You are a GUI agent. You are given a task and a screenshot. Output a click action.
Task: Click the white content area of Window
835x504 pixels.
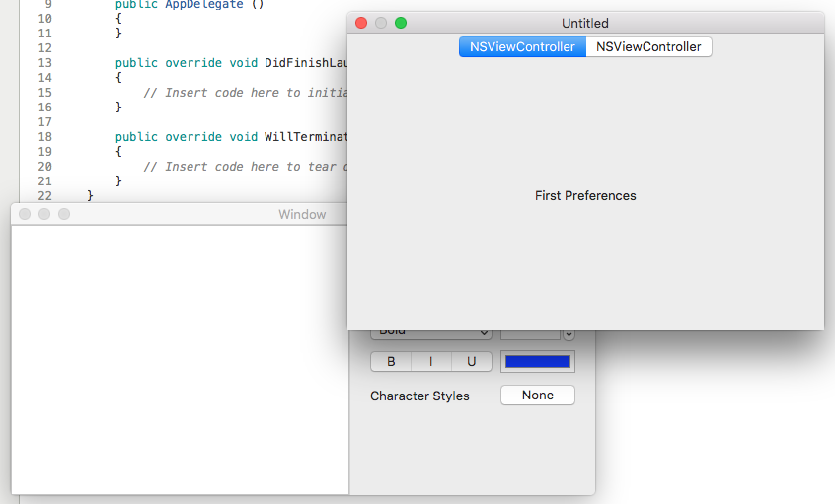180,360
